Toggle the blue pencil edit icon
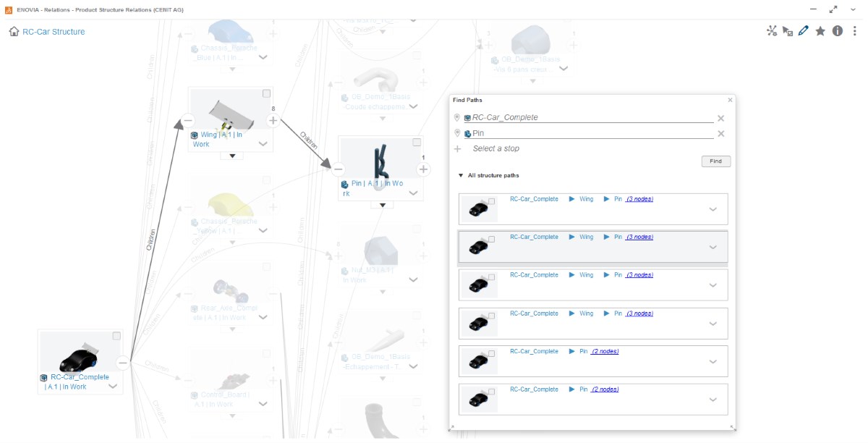 pyautogui.click(x=804, y=31)
